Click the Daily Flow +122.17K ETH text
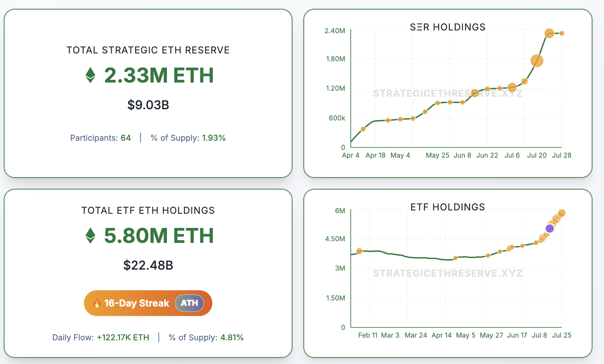This screenshot has height=364, width=604. [101, 338]
